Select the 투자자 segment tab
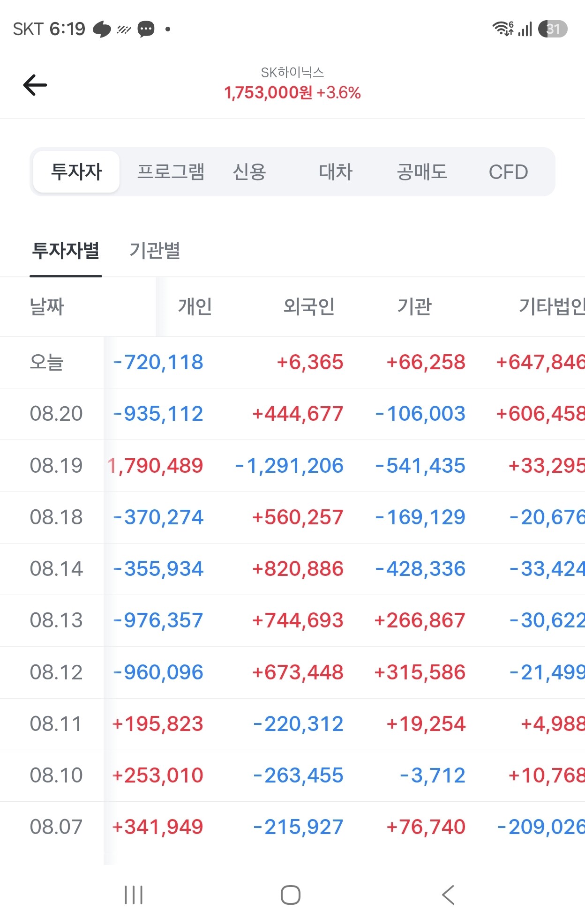 point(76,171)
